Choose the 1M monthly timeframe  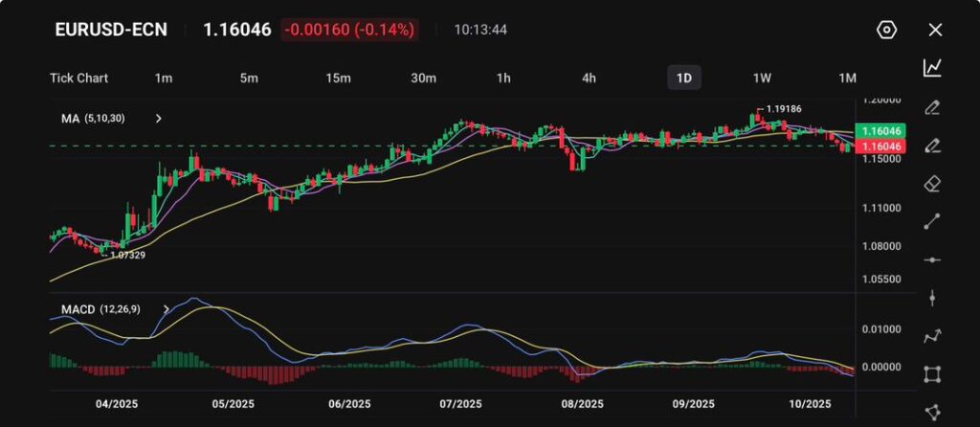[847, 78]
